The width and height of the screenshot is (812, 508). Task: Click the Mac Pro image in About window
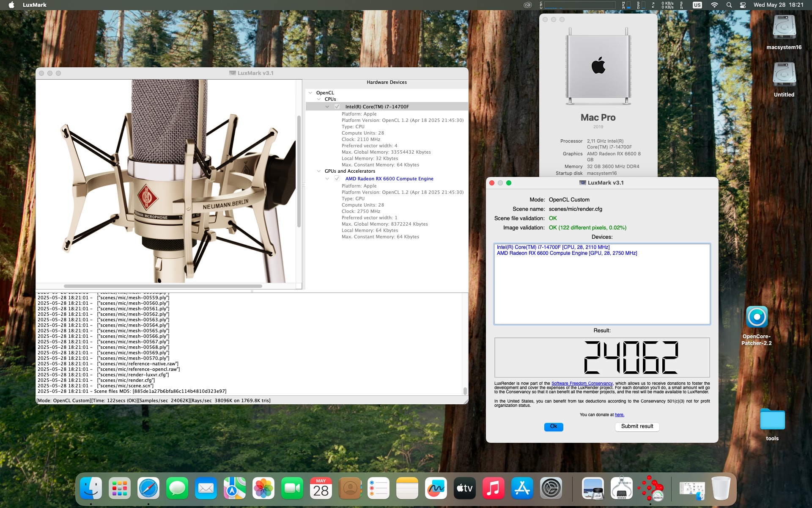coord(598,66)
